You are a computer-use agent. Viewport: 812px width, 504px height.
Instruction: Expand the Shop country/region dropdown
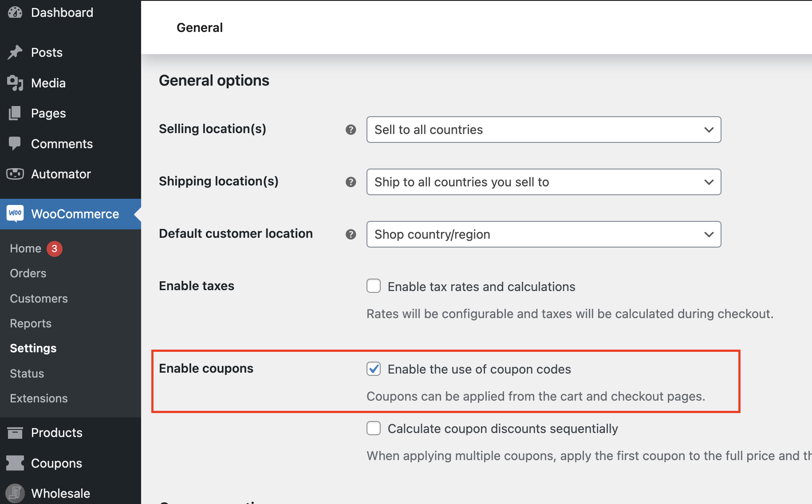coord(543,234)
